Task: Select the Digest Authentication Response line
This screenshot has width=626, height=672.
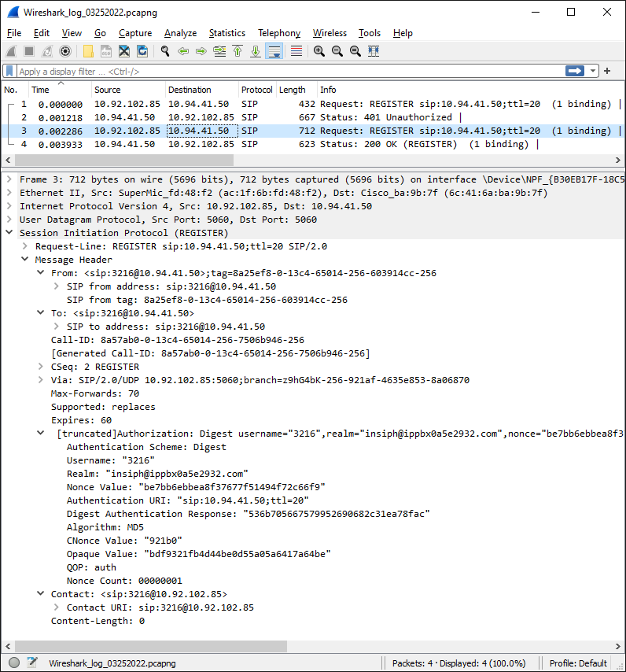Action: click(249, 514)
